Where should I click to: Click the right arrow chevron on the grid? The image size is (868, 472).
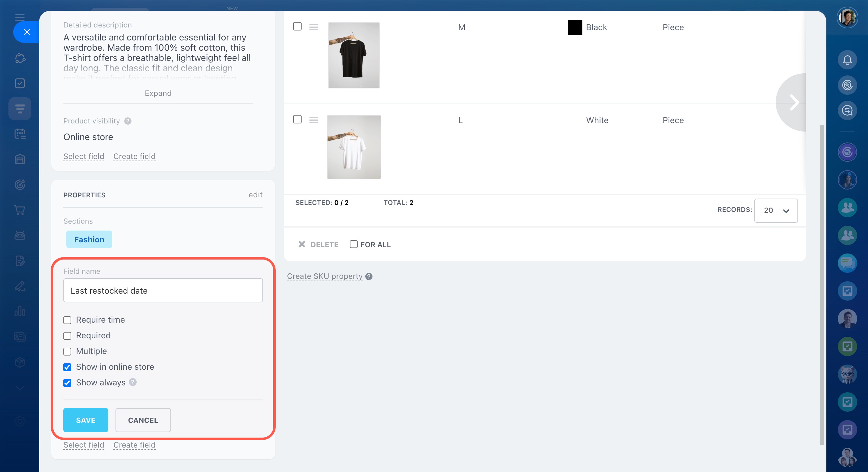point(794,103)
